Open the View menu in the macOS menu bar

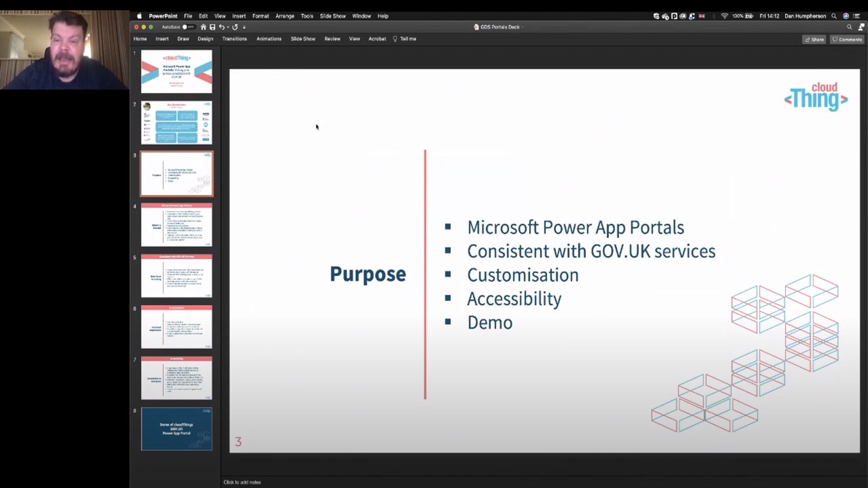click(220, 16)
